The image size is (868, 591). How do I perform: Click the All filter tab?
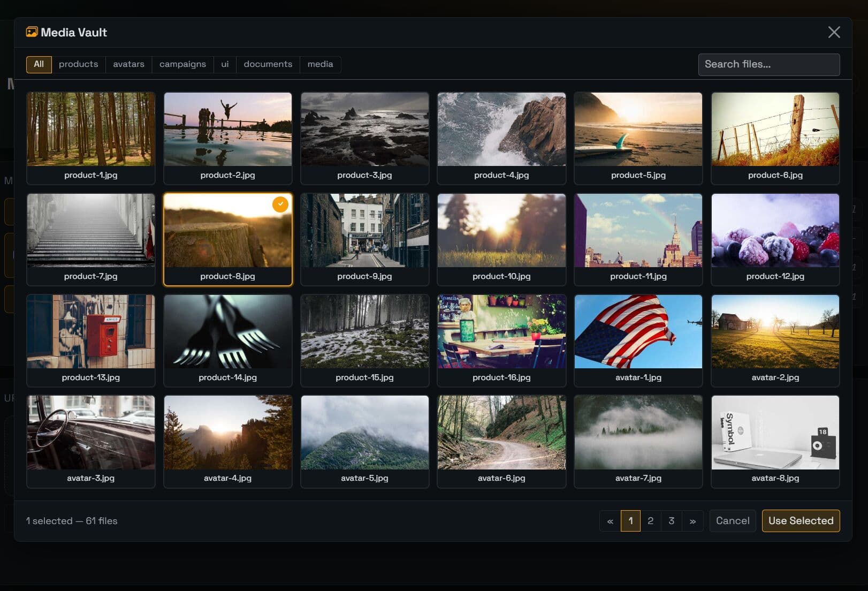tap(39, 64)
